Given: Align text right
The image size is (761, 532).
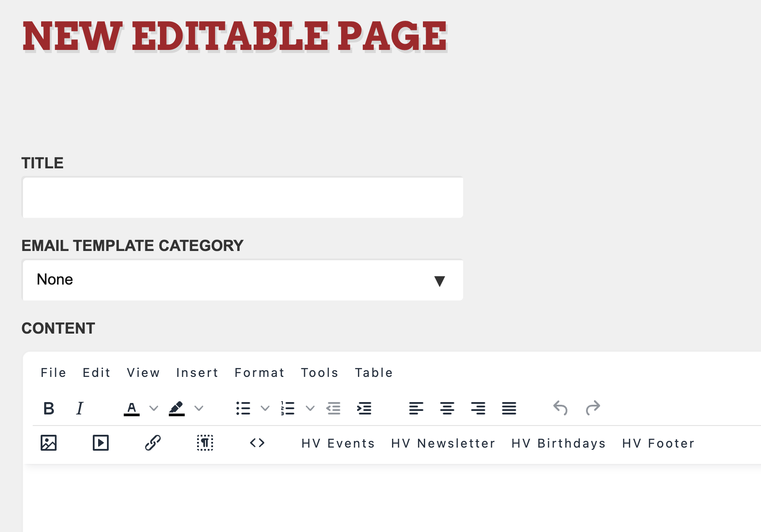Looking at the screenshot, I should (478, 408).
